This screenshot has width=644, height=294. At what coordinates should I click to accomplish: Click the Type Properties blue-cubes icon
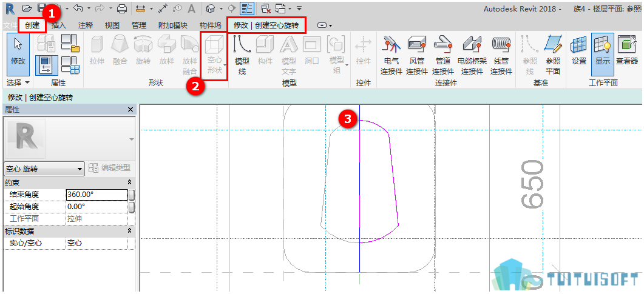pos(70,65)
